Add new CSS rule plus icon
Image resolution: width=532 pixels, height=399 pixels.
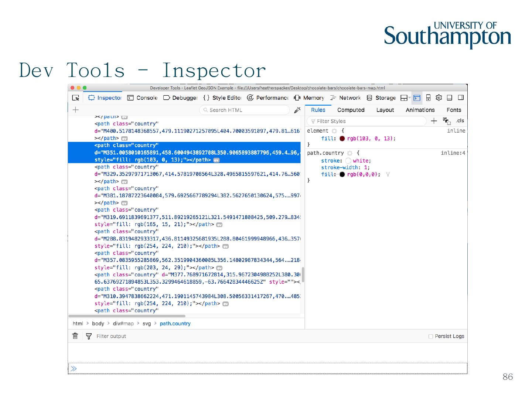click(434, 121)
